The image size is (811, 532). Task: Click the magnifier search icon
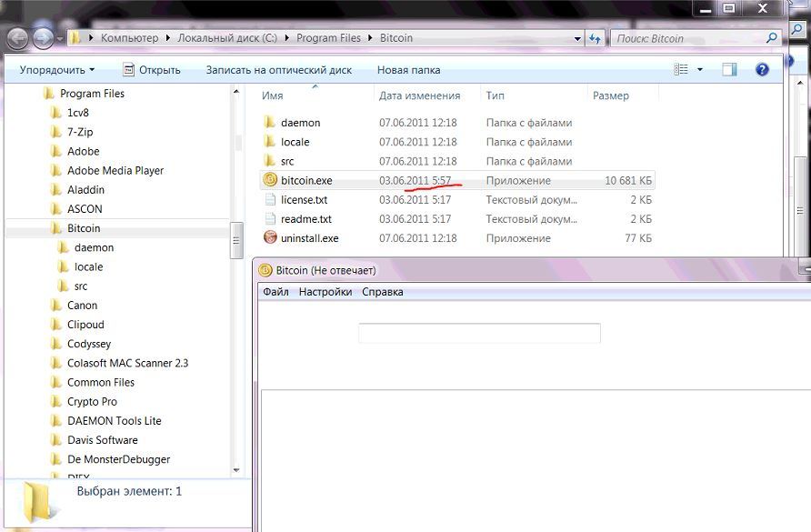point(772,38)
